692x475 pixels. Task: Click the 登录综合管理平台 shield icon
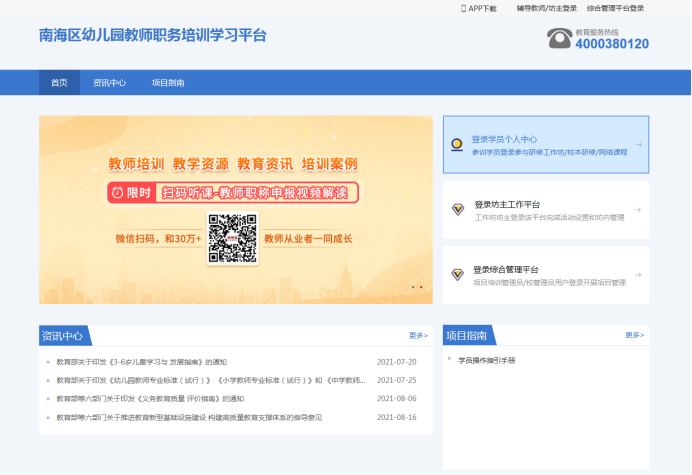[458, 274]
